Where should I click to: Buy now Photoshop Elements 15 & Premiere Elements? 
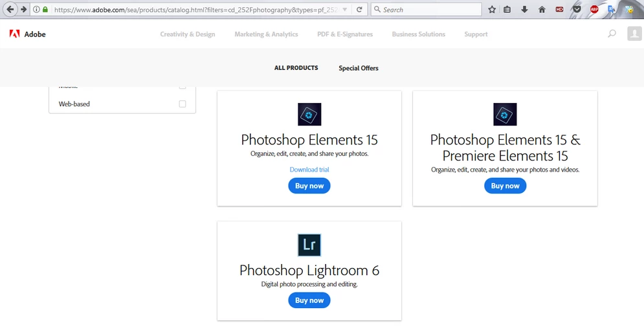click(505, 186)
